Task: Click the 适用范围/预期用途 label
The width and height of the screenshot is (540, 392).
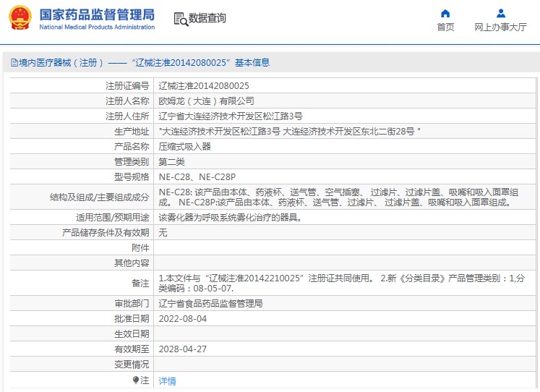Action: [113, 218]
